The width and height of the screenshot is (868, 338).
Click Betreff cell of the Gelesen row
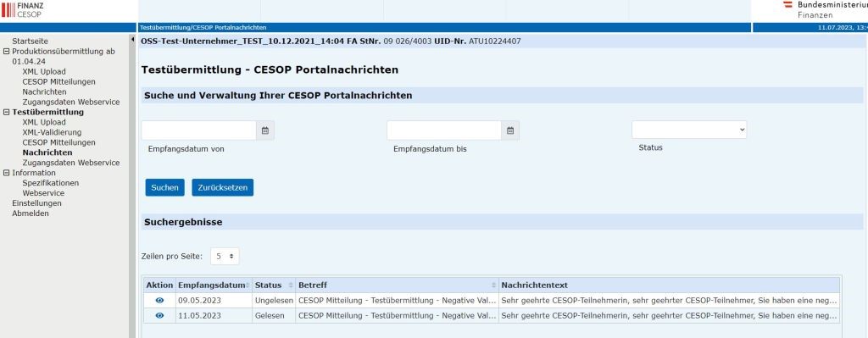tap(397, 315)
